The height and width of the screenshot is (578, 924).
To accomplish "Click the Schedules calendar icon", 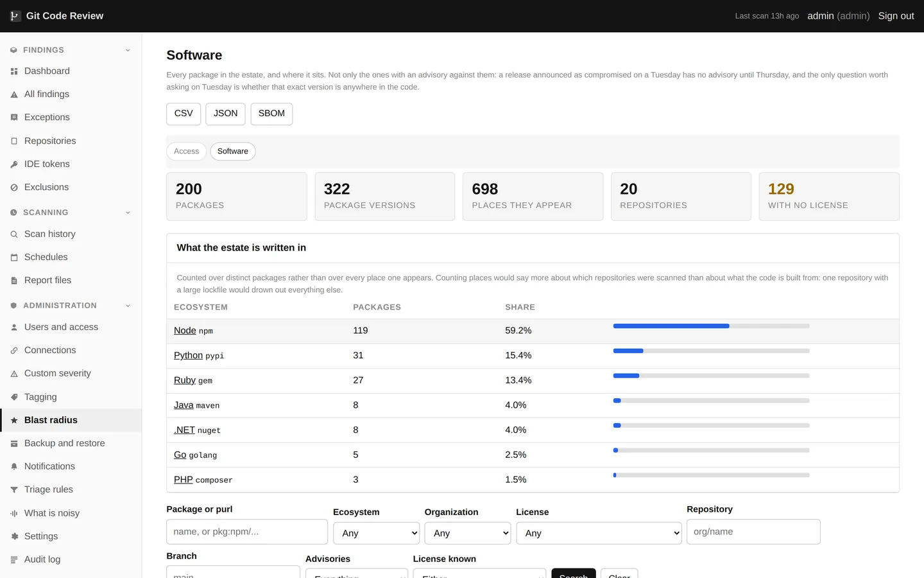I will point(14,258).
